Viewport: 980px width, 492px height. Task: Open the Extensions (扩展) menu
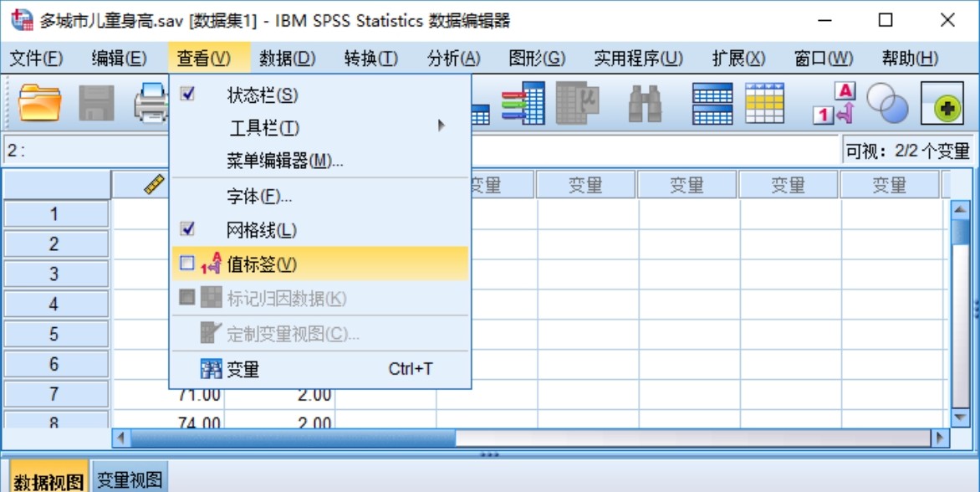pyautogui.click(x=738, y=59)
